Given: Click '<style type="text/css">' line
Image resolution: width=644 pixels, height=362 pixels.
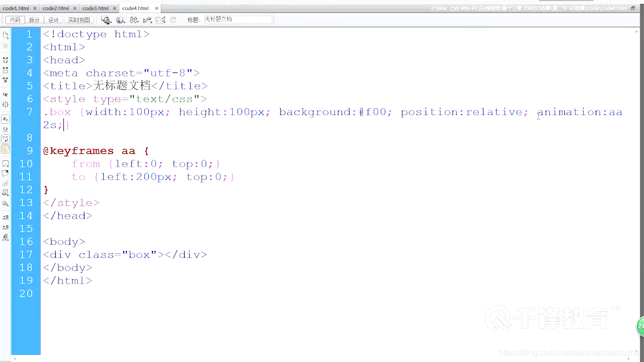Looking at the screenshot, I should [125, 99].
